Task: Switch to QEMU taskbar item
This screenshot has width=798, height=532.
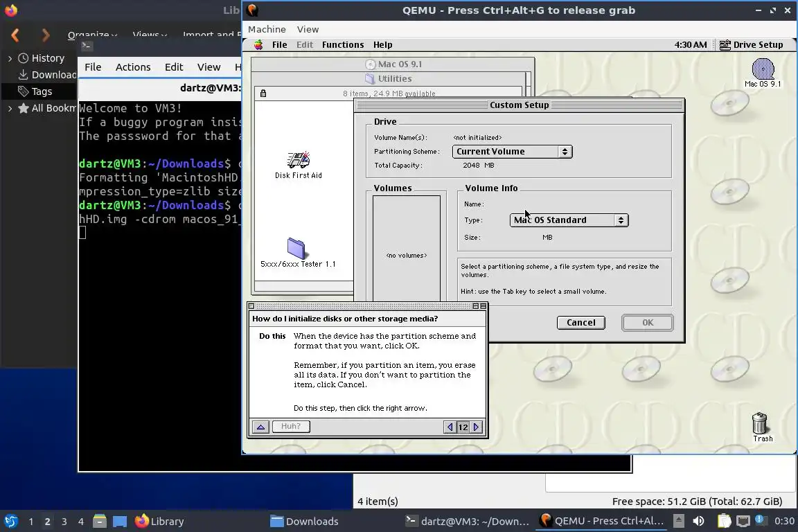Action: [x=602, y=522]
